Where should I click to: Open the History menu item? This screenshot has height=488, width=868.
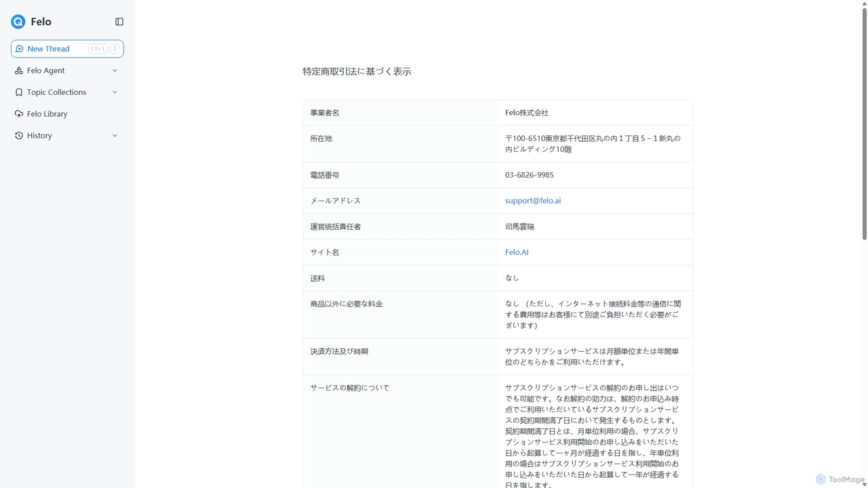tap(67, 136)
